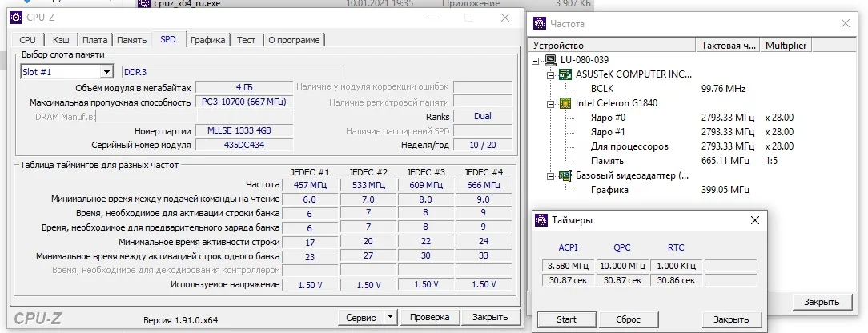This screenshot has width=868, height=333.
Task: Switch to the CPU tab
Action: click(x=28, y=40)
